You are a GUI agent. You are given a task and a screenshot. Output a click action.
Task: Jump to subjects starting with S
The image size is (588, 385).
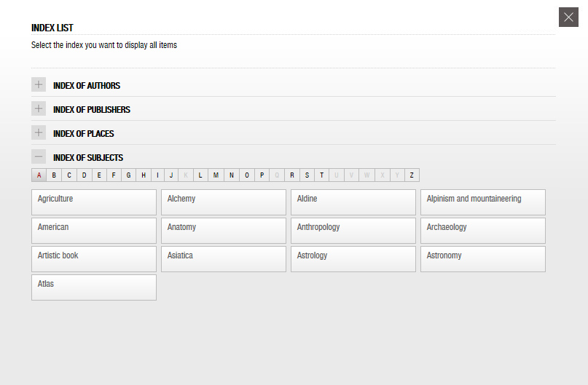307,175
